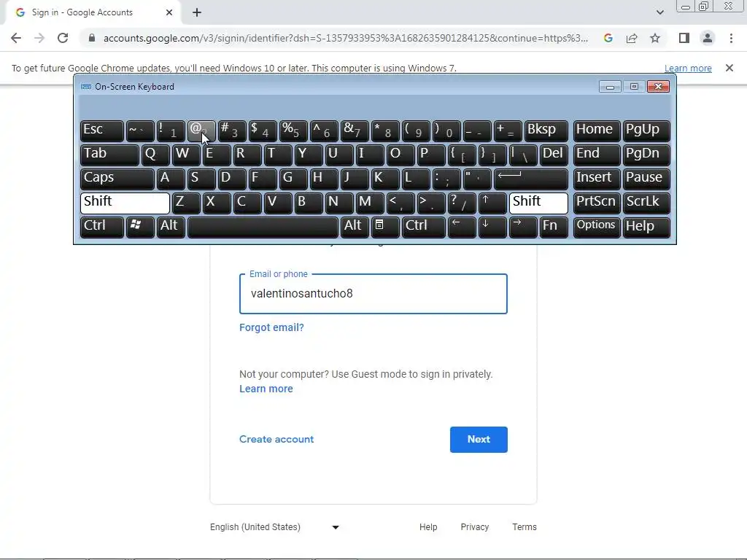Toggle the ScrLk key
Viewport: 747px width, 560px height.
coord(646,203)
